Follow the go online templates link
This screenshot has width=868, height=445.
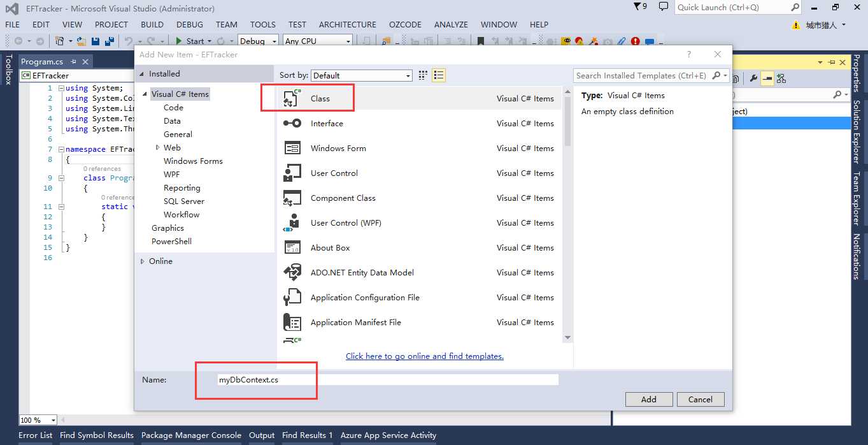click(425, 356)
